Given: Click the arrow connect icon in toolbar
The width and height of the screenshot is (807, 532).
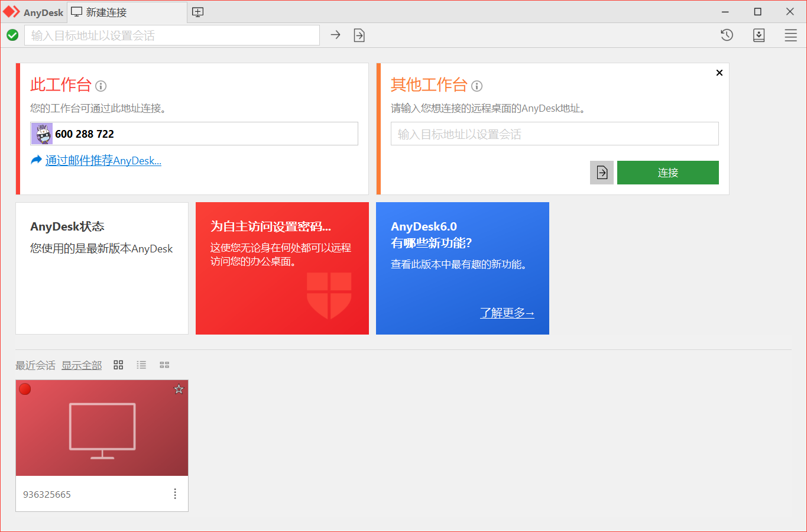Looking at the screenshot, I should pyautogui.click(x=335, y=35).
